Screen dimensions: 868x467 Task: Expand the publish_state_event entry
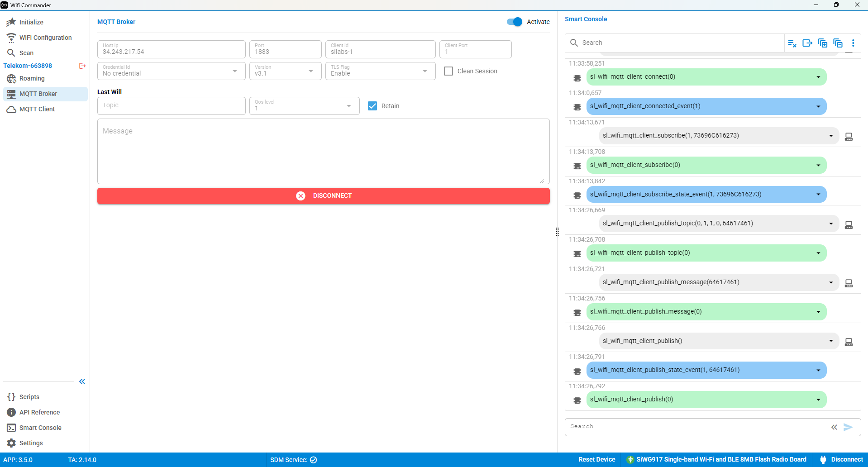pos(818,370)
